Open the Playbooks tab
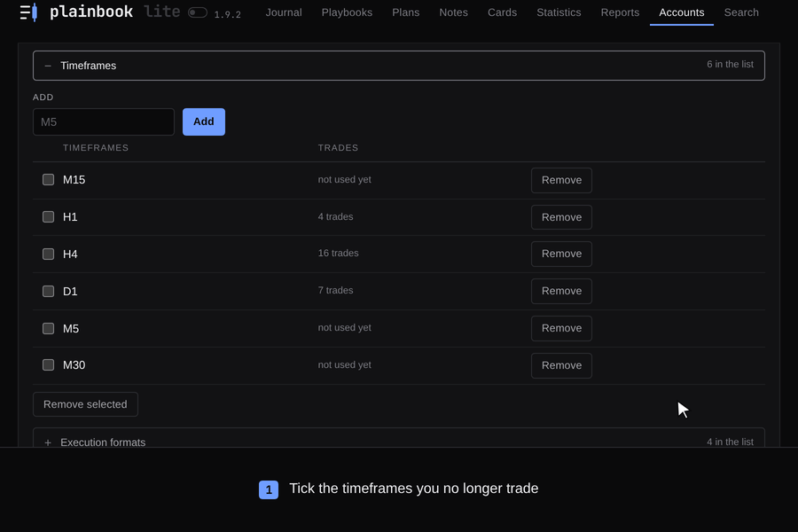The image size is (798, 532). pos(347,12)
